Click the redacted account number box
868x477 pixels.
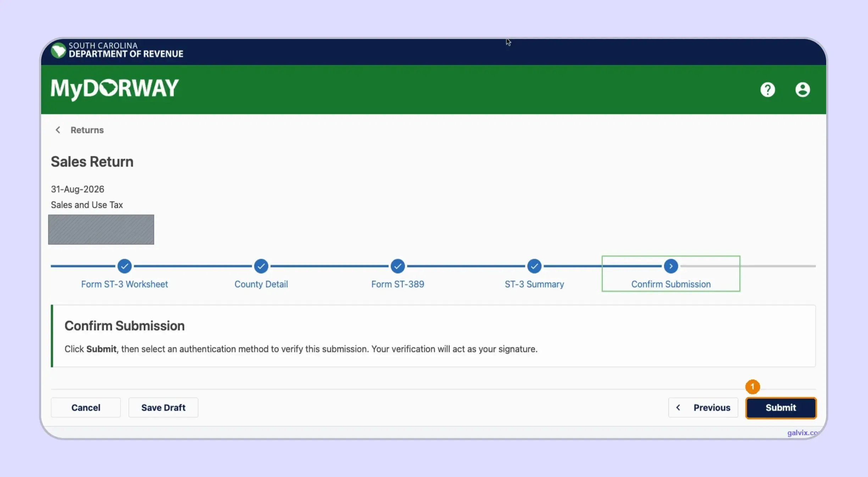[101, 229]
